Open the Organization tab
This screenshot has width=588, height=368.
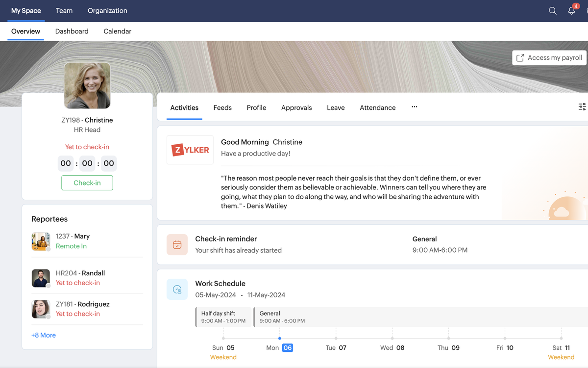pos(107,11)
